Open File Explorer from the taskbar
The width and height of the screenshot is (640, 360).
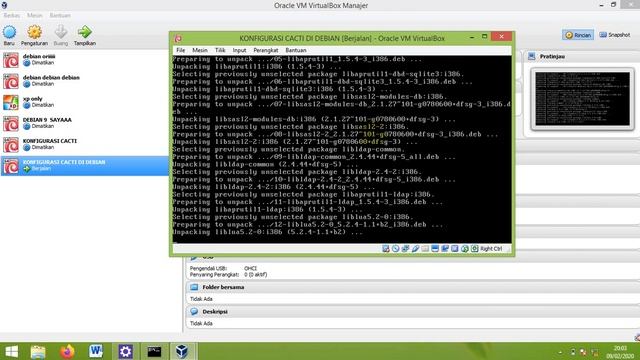coord(38,352)
